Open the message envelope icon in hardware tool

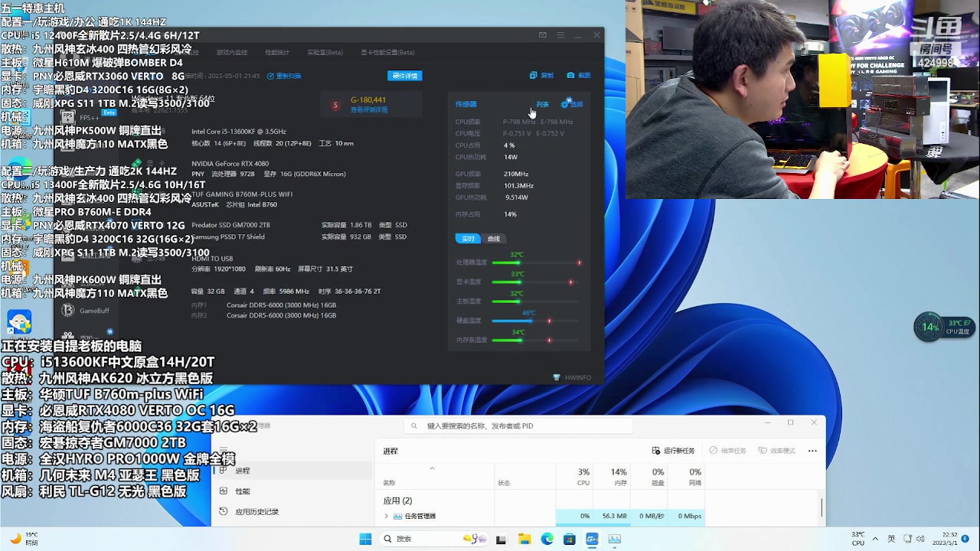coord(543,34)
